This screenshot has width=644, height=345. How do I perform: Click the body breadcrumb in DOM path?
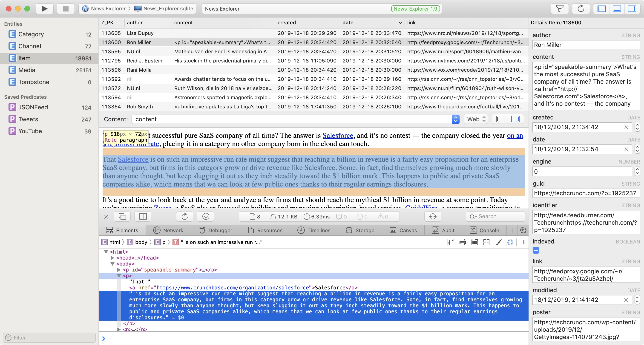[x=137, y=242]
